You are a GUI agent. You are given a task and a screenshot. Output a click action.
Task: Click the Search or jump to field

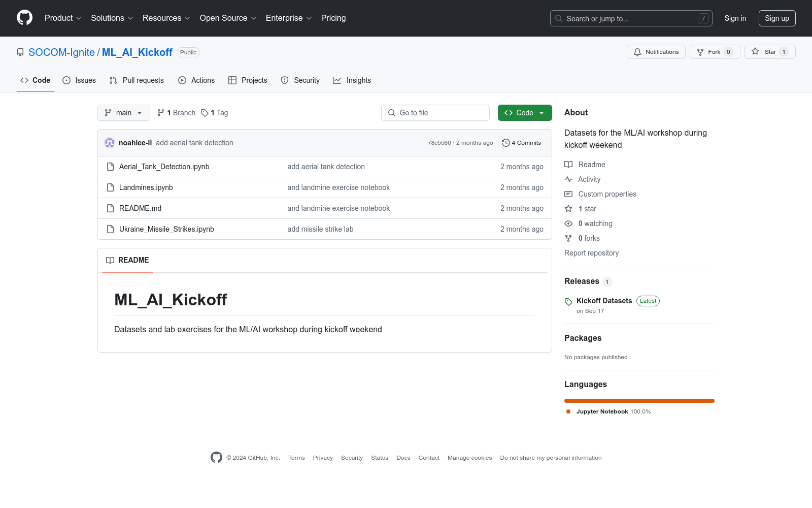(631, 18)
